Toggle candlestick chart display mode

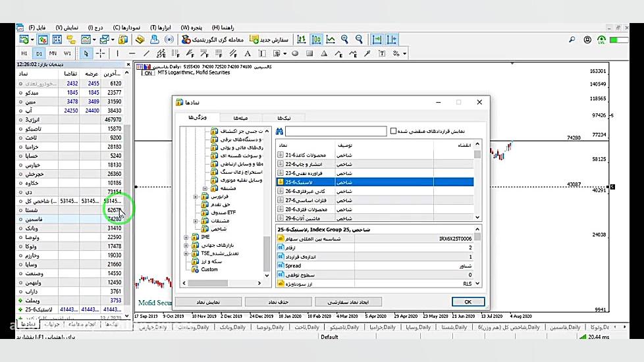[x=316, y=39]
